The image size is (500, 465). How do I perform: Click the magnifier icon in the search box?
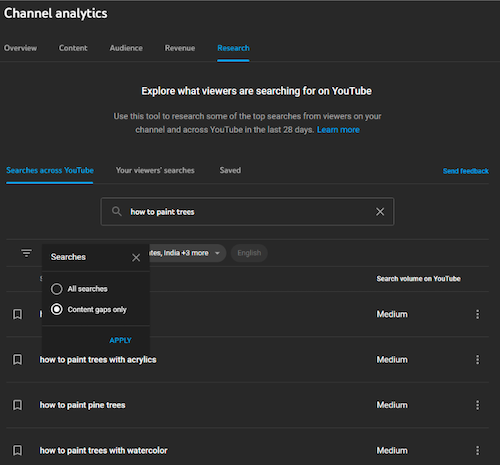(116, 211)
